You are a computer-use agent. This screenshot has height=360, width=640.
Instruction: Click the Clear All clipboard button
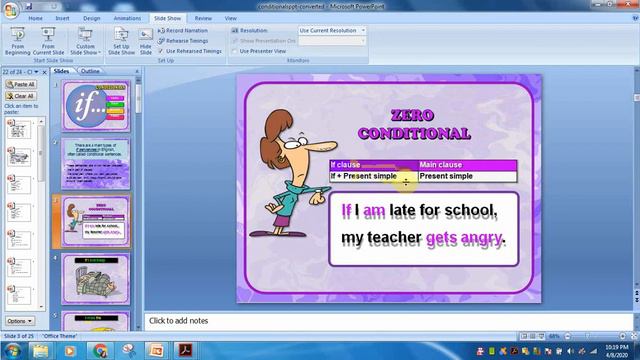pyautogui.click(x=21, y=96)
